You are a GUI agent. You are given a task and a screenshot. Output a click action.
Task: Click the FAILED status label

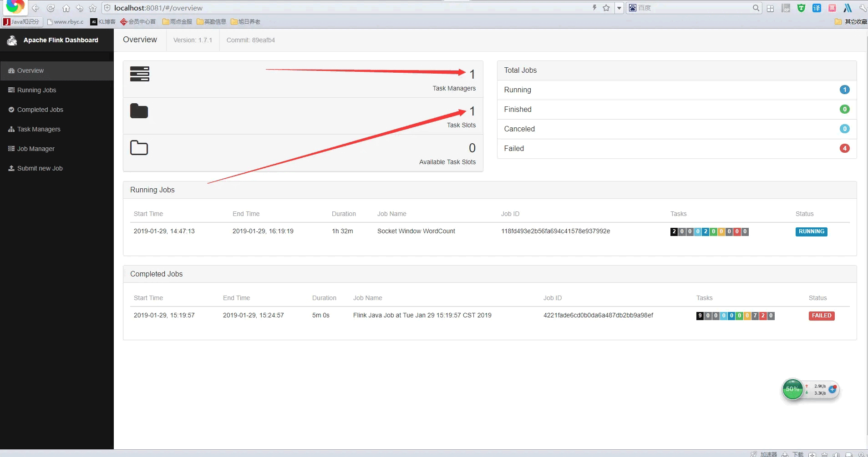[x=822, y=316]
